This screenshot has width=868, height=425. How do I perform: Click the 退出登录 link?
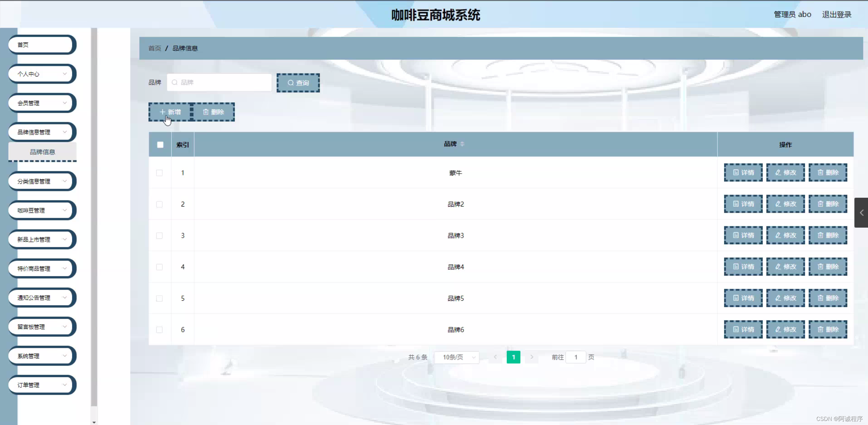coord(836,15)
